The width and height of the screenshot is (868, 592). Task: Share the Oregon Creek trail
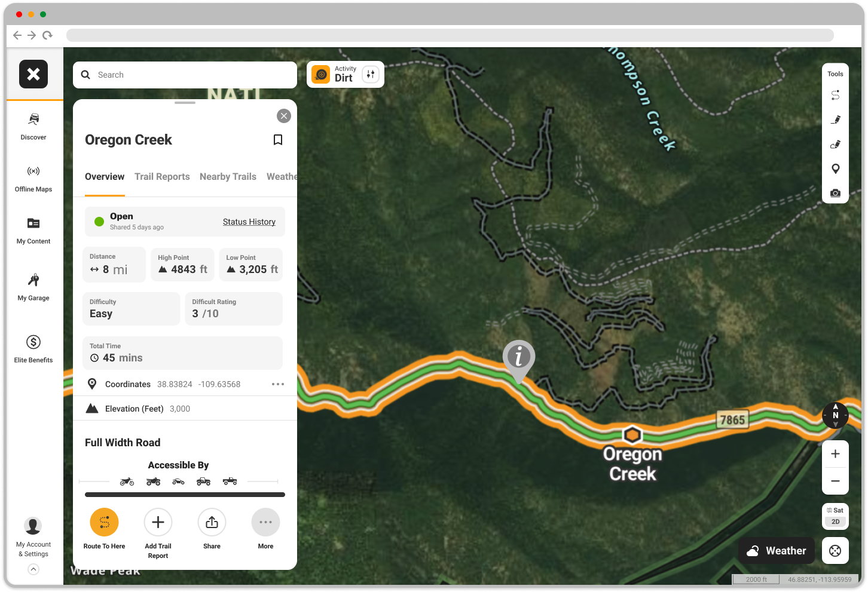212,529
